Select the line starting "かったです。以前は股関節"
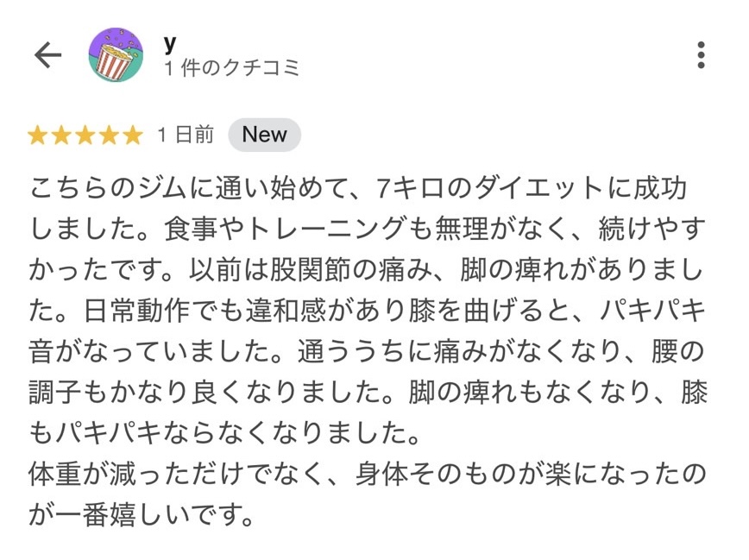The image size is (749, 560). point(367,270)
